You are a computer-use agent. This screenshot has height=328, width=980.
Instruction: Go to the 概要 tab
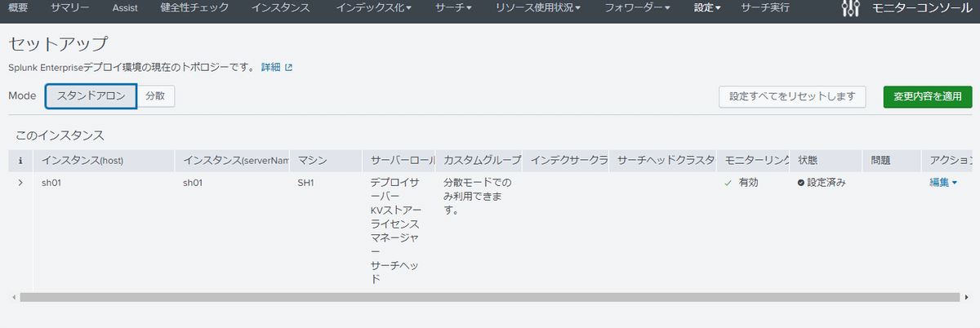point(18,9)
